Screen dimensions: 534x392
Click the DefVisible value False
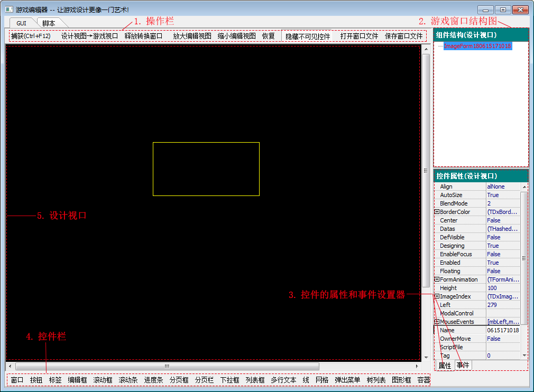click(x=503, y=237)
